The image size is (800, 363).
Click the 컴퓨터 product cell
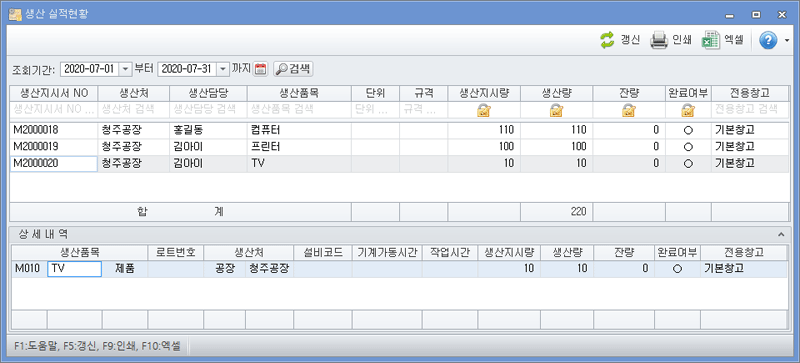(x=299, y=130)
